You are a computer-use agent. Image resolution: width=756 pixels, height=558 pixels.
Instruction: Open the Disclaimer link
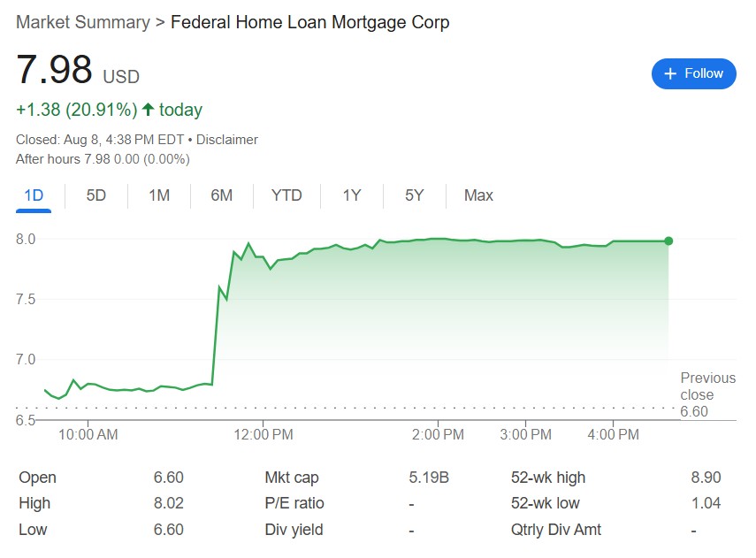tap(227, 140)
